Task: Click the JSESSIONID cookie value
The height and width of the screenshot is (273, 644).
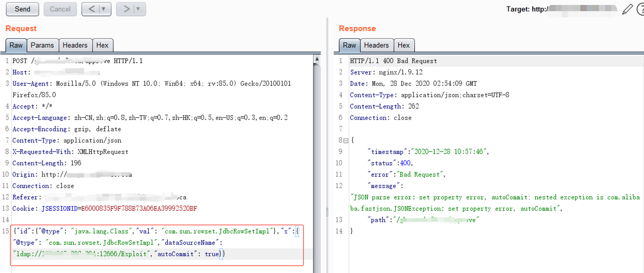Action: coord(139,209)
